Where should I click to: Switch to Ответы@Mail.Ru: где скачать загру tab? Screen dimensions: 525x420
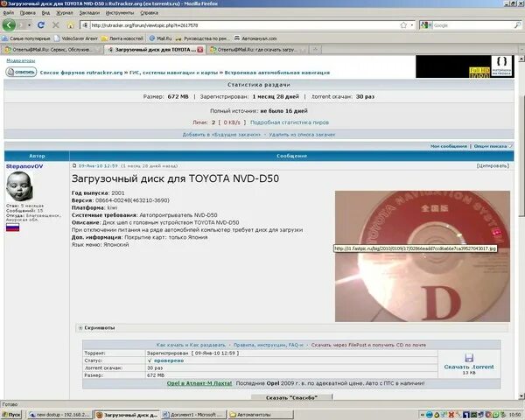(257, 50)
